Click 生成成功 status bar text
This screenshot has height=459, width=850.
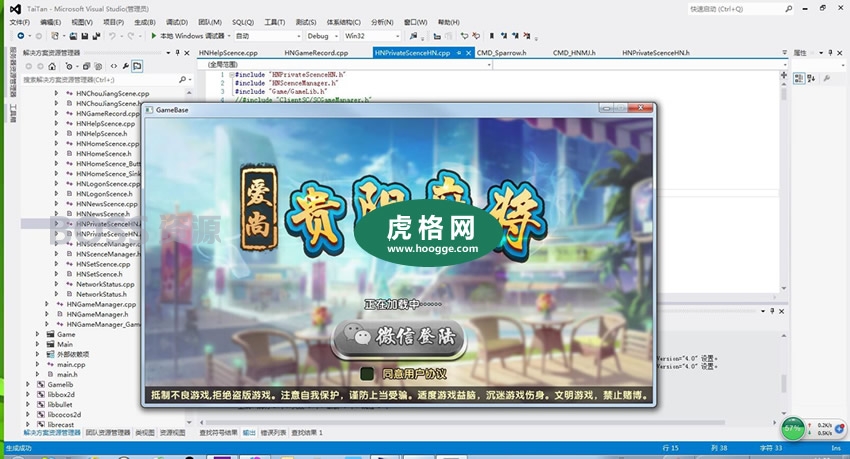[x=18, y=448]
